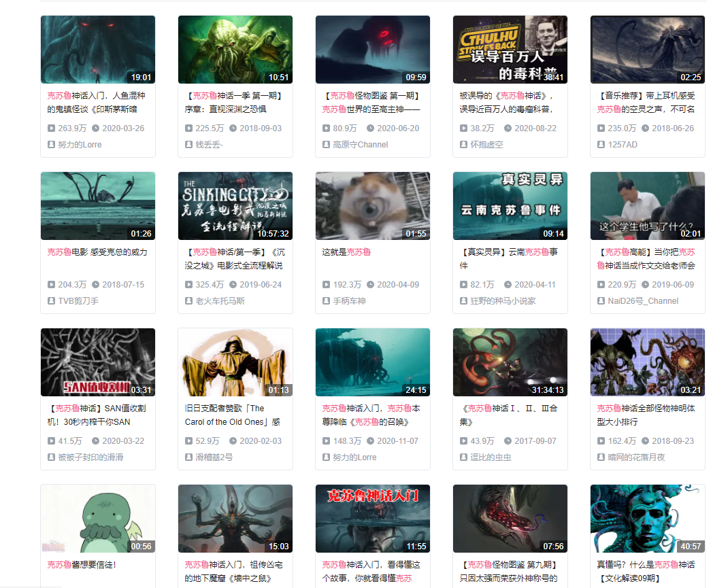Click upload date 2018-07-15
The height and width of the screenshot is (588, 713).
point(123,284)
